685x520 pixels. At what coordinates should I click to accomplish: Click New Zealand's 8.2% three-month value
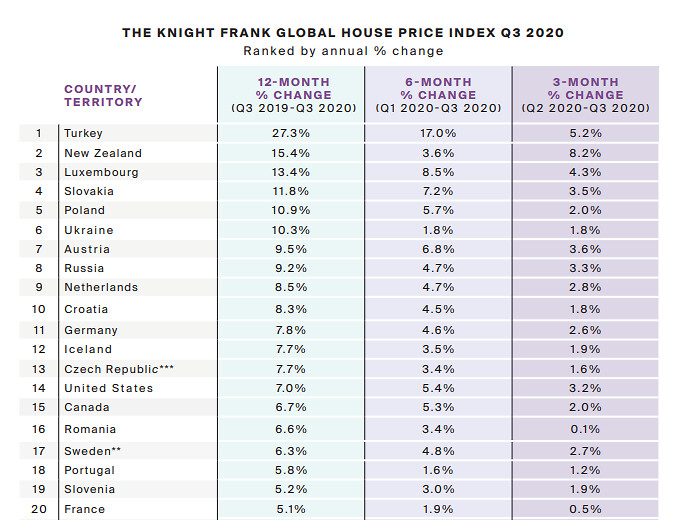point(586,153)
